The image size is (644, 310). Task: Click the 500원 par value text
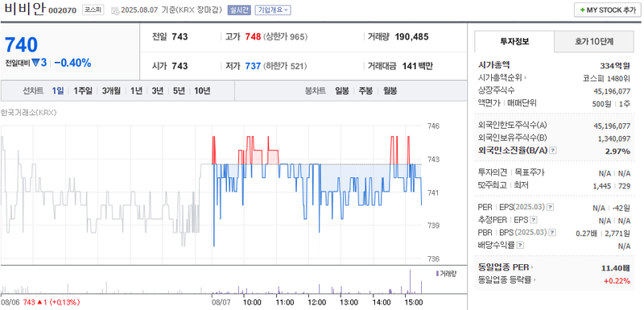coord(601,104)
